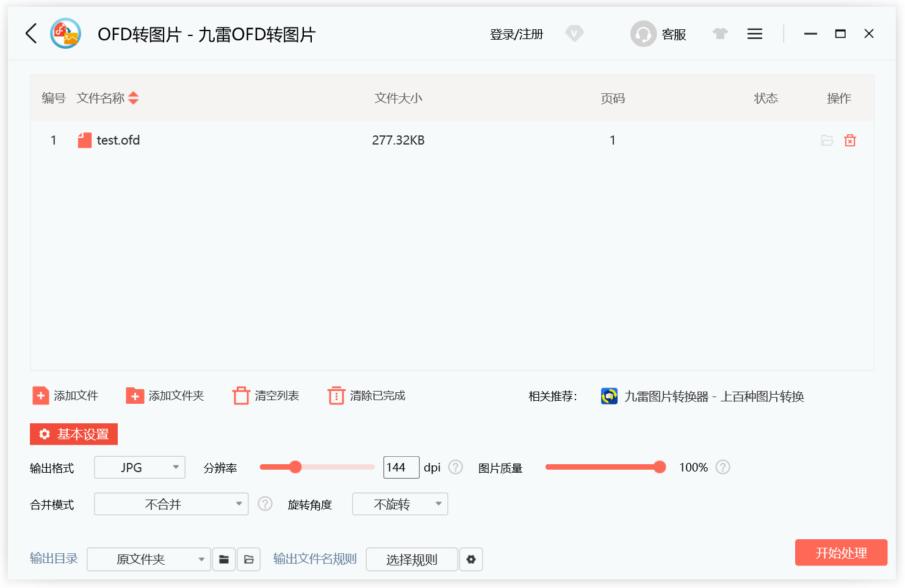Maximize the application window

click(x=840, y=34)
